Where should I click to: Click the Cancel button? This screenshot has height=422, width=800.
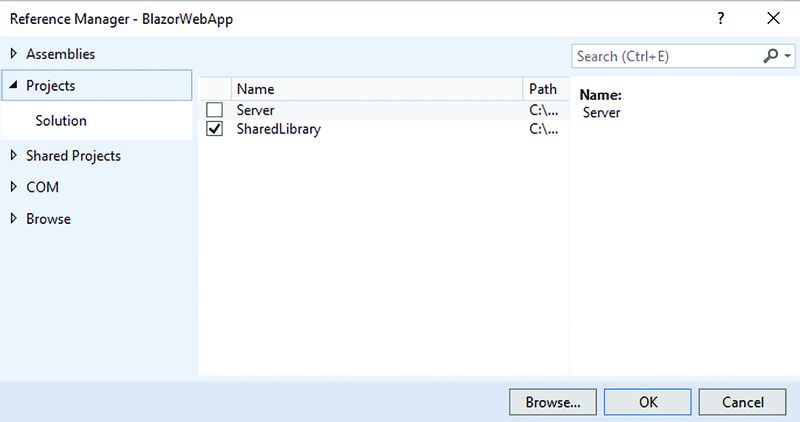742,402
